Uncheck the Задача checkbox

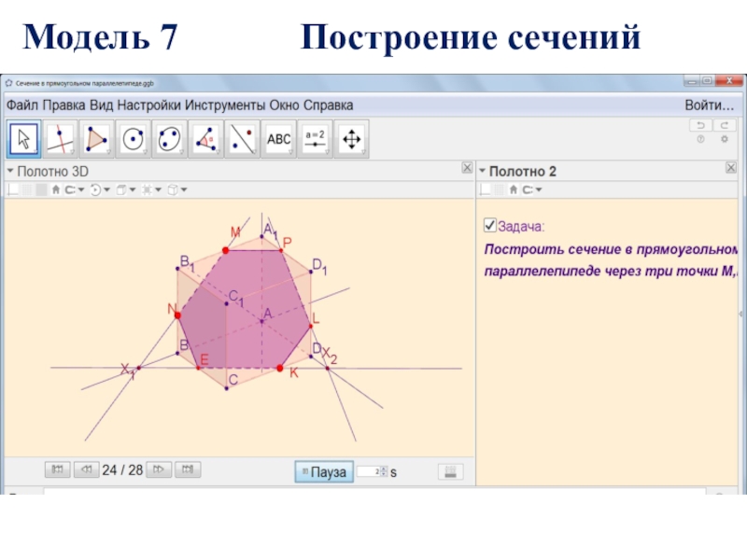click(489, 225)
